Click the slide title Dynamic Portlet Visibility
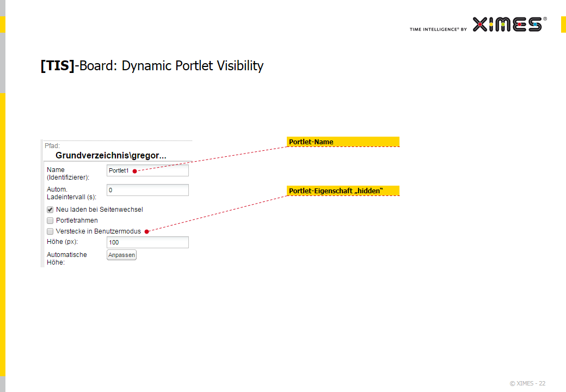This screenshot has height=392, width=566. pyautogui.click(x=152, y=66)
